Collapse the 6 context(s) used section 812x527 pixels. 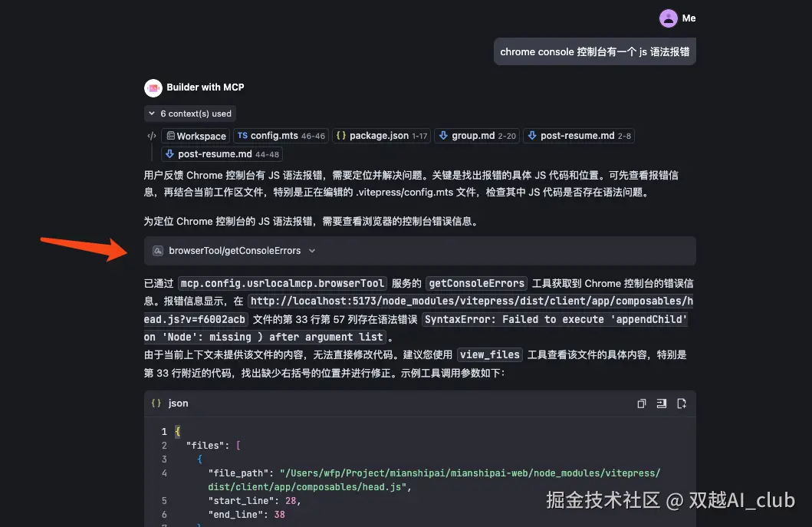(190, 114)
